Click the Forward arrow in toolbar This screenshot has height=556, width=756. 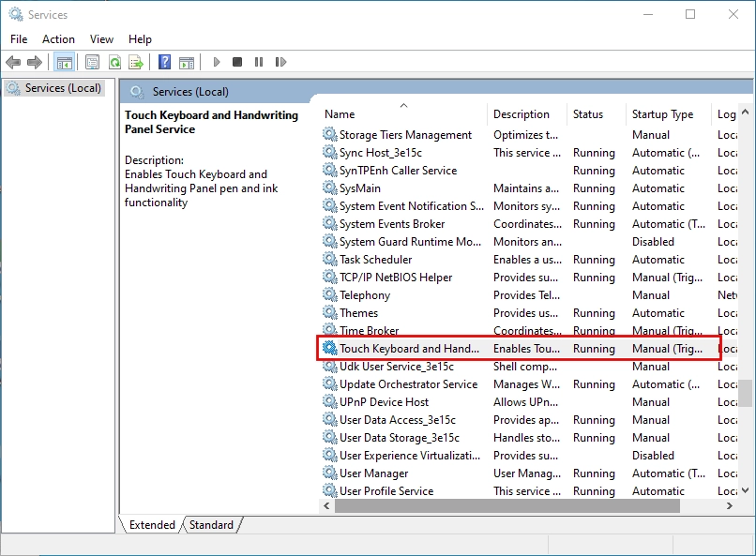35,63
